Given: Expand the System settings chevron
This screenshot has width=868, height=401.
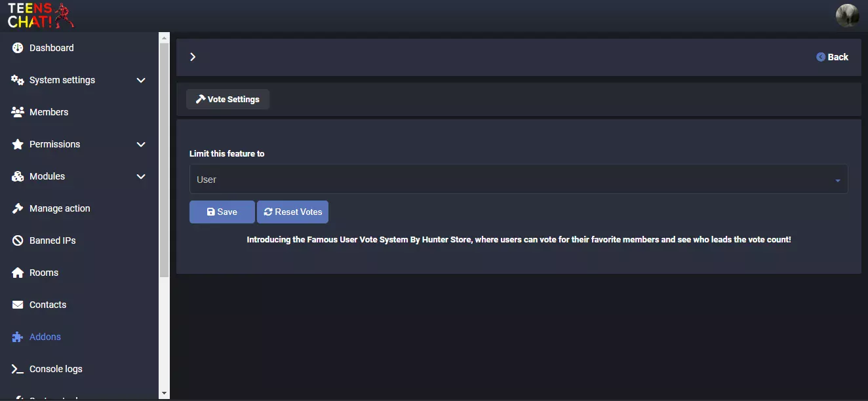Looking at the screenshot, I should (141, 80).
